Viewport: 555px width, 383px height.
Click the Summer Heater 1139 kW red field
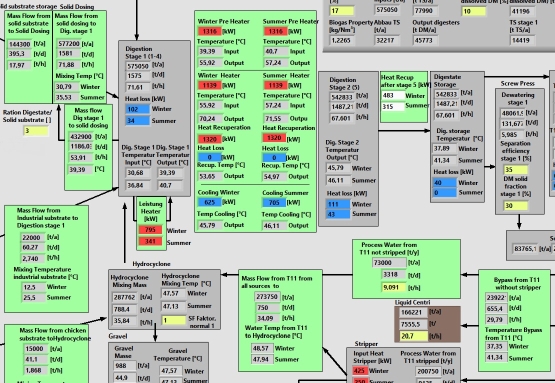pyautogui.click(x=275, y=85)
